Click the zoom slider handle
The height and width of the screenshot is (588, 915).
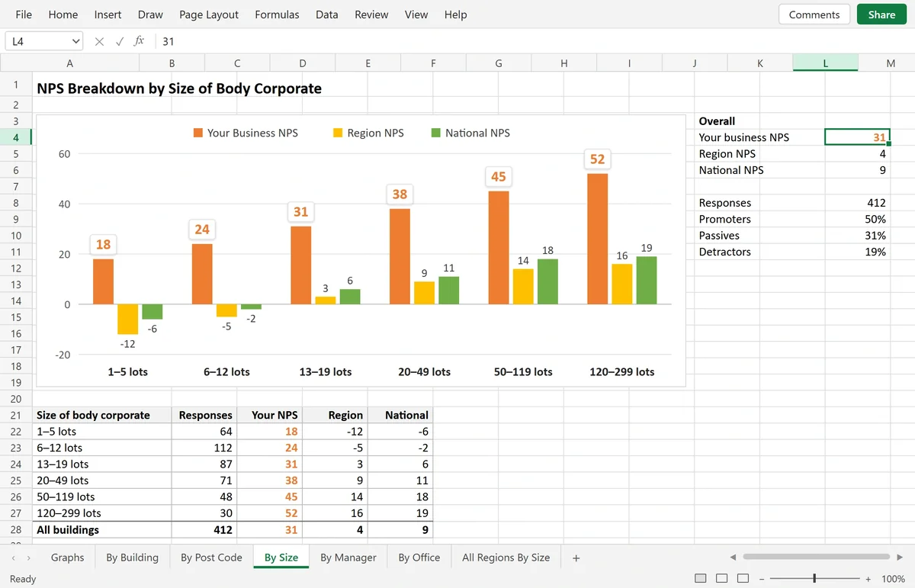coord(815,579)
